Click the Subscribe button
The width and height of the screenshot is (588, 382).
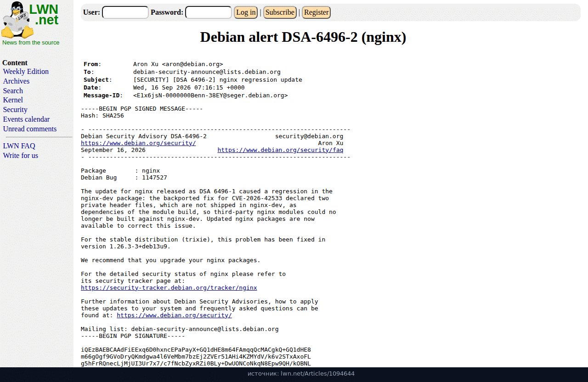coord(280,12)
